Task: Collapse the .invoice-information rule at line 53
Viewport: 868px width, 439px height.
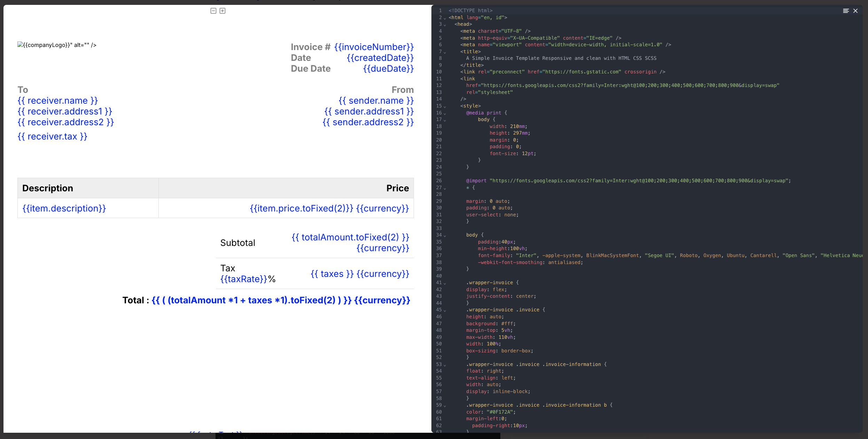Action: click(445, 365)
